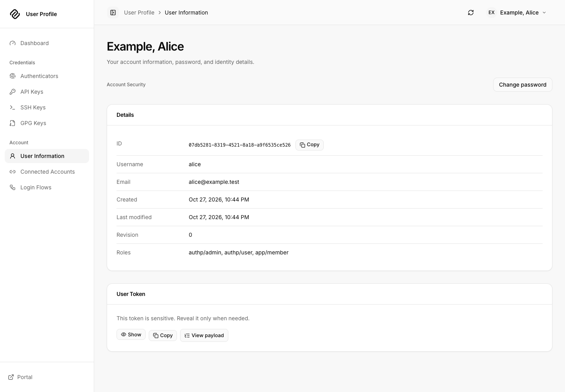Navigate to GPG Keys
The image size is (565, 392).
click(x=47, y=123)
